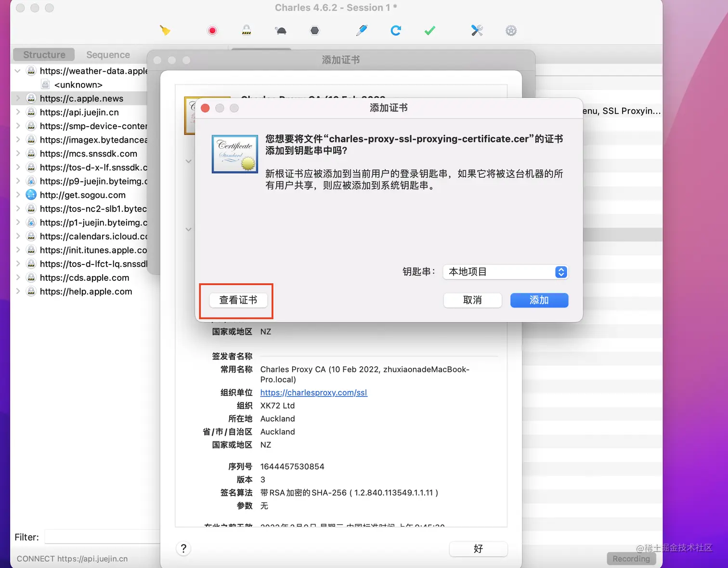
Task: Open the tools wrench icon
Action: (x=476, y=30)
